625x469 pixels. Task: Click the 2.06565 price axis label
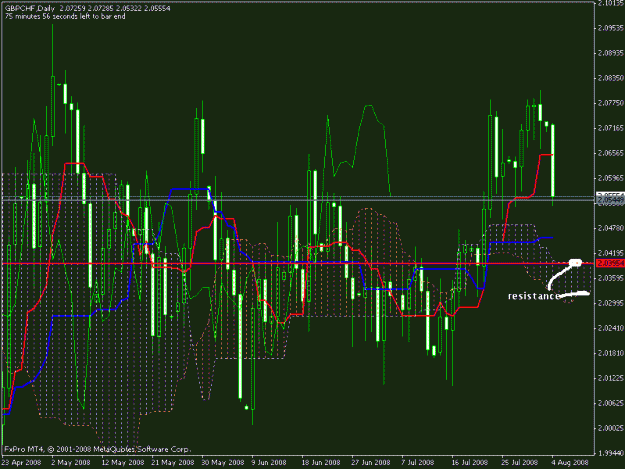click(x=611, y=153)
